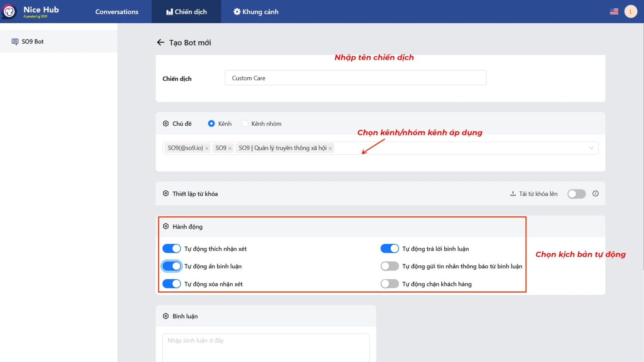Screen dimensions: 644x362
Task: Turn off Tự động thích nhận xét
Action: tap(172, 249)
